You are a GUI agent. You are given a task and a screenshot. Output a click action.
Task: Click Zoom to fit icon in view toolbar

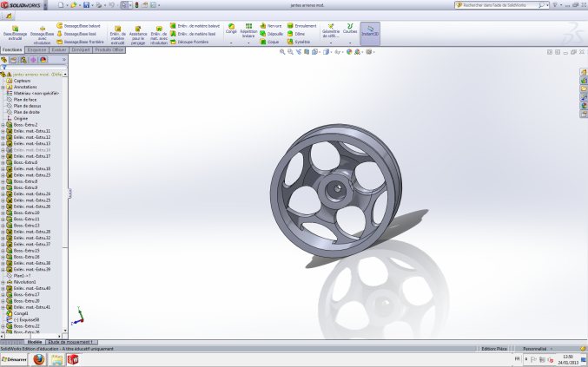(282, 52)
